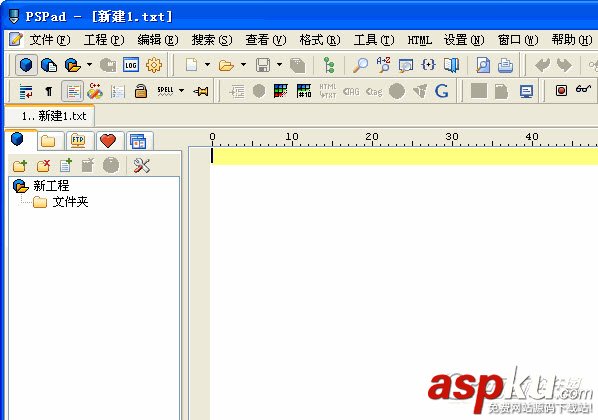Expand the open project dropdown arrow

pos(89,65)
